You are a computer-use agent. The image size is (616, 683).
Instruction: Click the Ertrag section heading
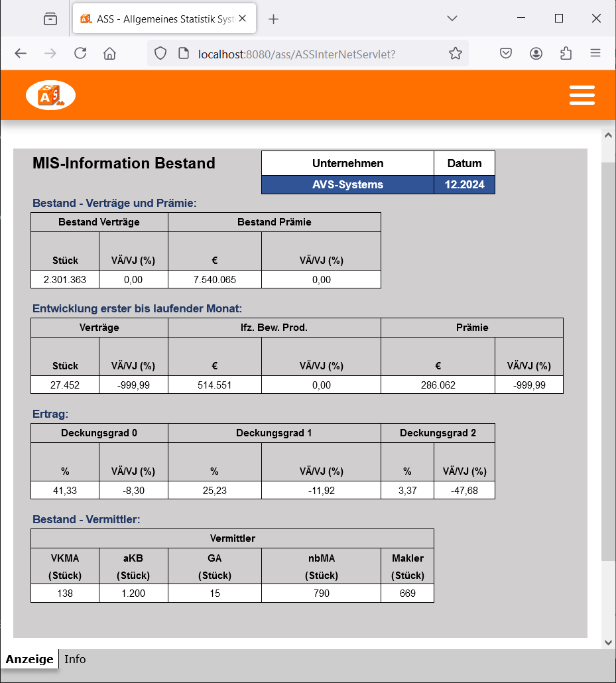coord(50,414)
